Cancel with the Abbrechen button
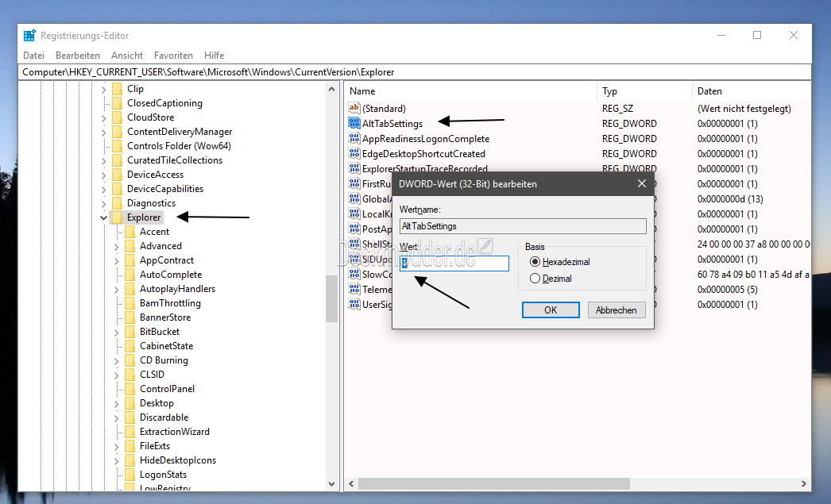 click(616, 310)
